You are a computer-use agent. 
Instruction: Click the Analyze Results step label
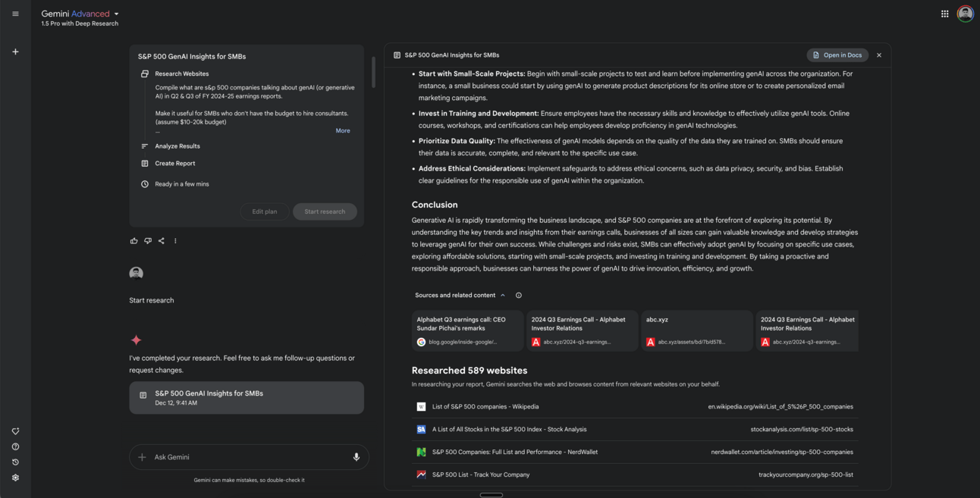click(177, 146)
